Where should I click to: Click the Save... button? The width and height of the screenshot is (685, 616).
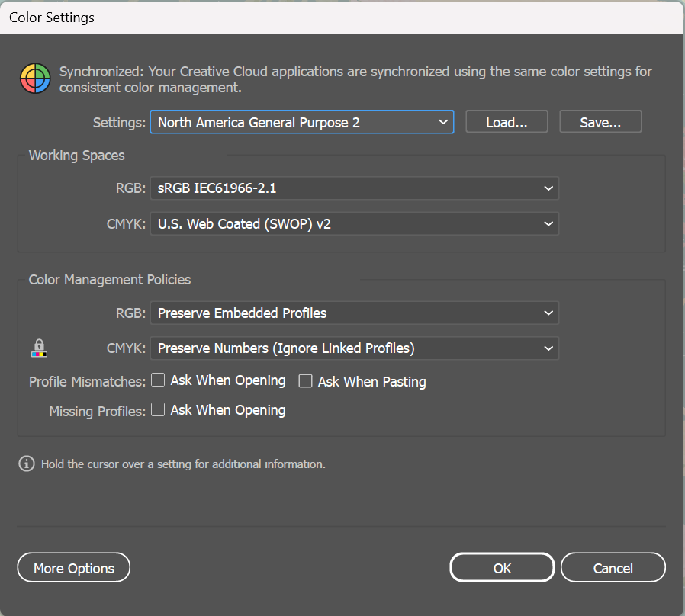click(x=600, y=122)
